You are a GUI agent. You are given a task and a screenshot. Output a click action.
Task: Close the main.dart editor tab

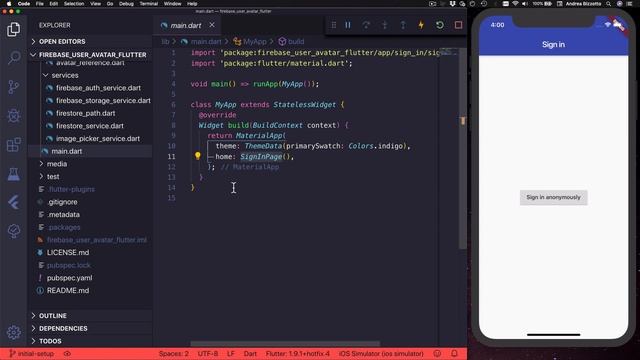[212, 25]
